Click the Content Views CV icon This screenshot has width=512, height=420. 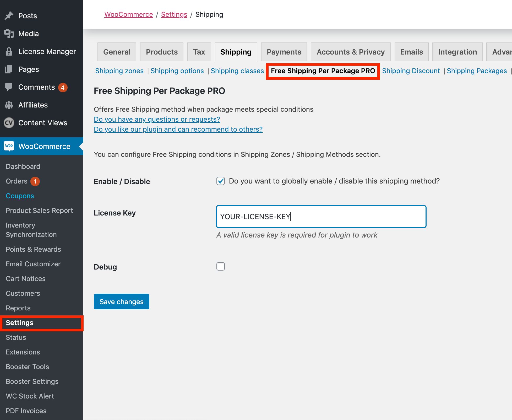[x=9, y=123]
